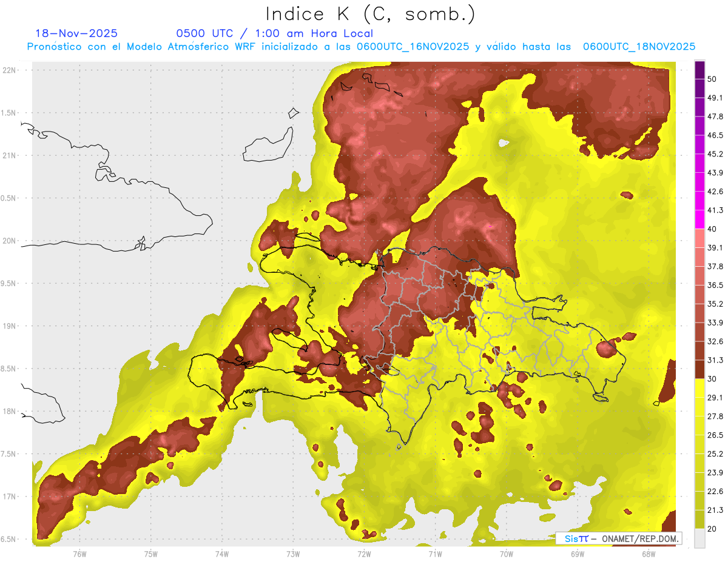The image size is (728, 562).
Task: Select the "70W" longitude label
Action: [507, 554]
